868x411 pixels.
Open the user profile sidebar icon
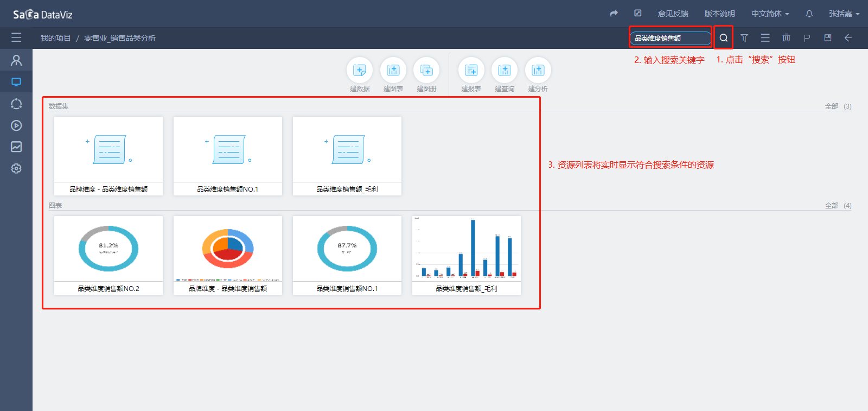point(16,60)
